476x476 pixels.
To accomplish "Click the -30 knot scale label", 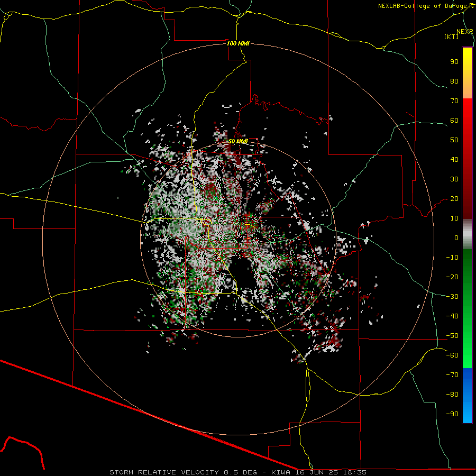I will click(452, 297).
